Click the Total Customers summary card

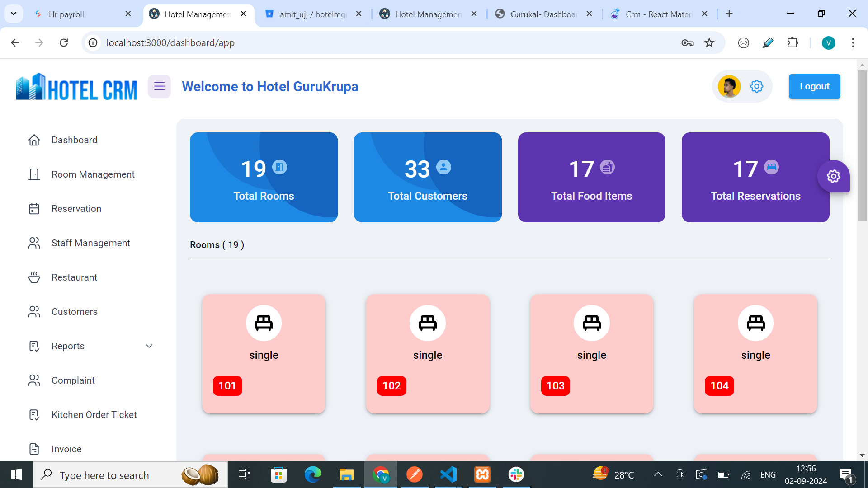tap(427, 177)
